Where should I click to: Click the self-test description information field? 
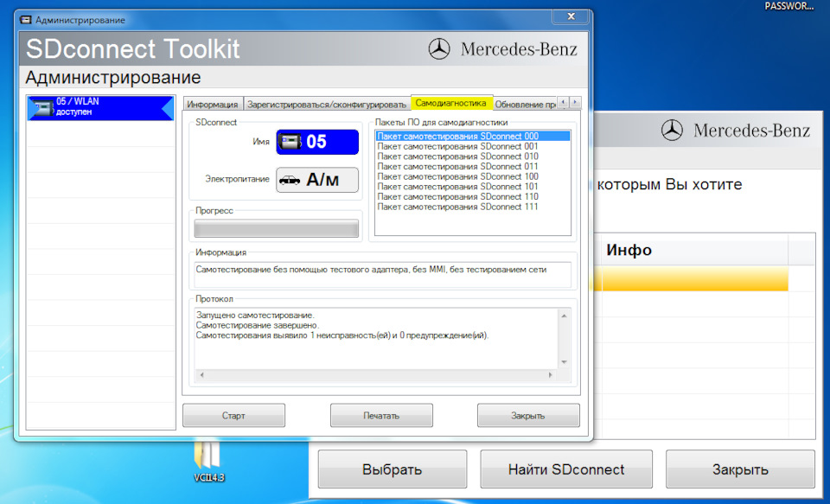coord(382,274)
